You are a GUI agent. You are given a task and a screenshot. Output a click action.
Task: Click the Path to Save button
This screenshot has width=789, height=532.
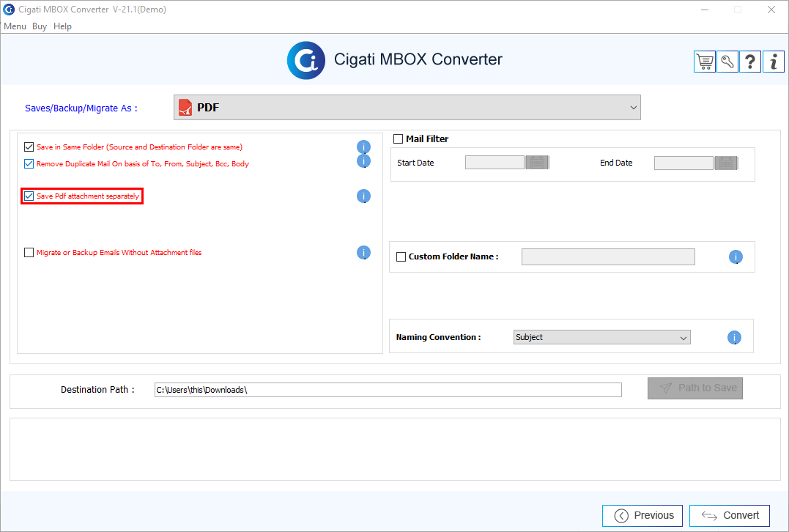click(695, 388)
